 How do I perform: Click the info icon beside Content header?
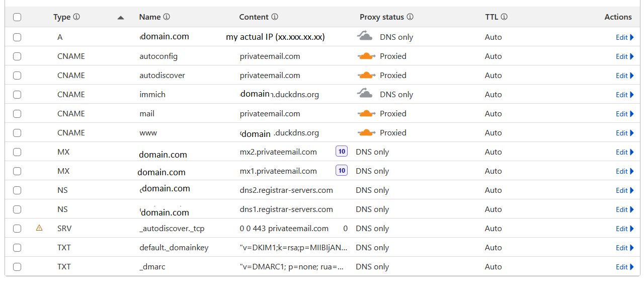tap(275, 17)
